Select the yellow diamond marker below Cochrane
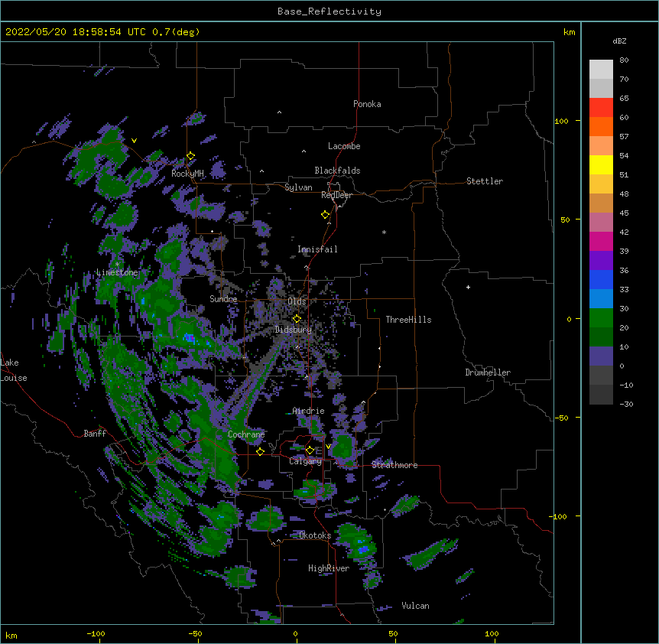The width and height of the screenshot is (659, 644). (x=260, y=451)
